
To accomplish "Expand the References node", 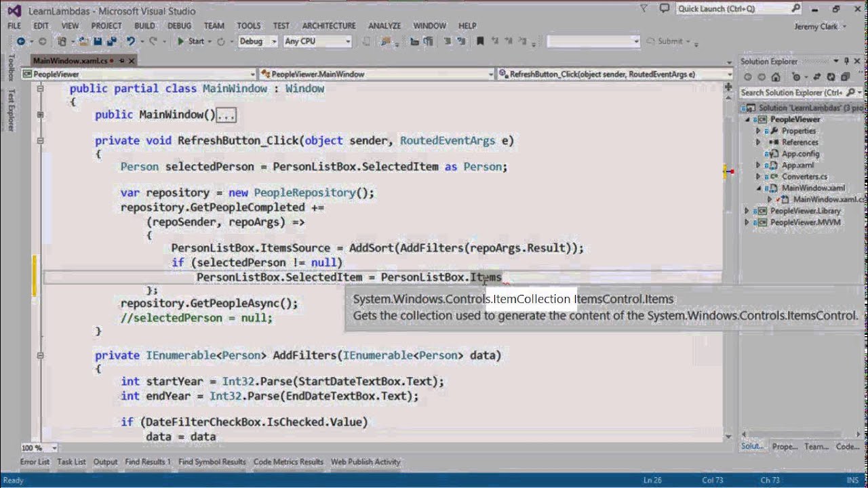I will point(758,143).
